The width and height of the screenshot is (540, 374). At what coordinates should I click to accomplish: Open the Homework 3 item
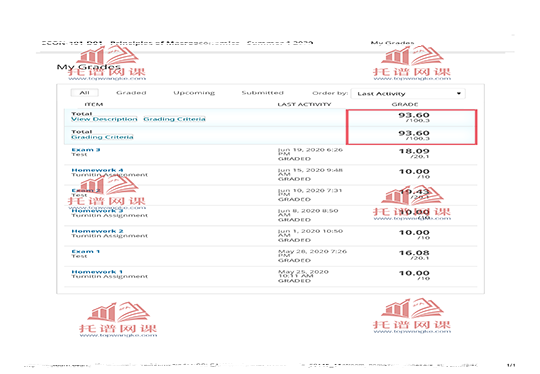pos(97,211)
